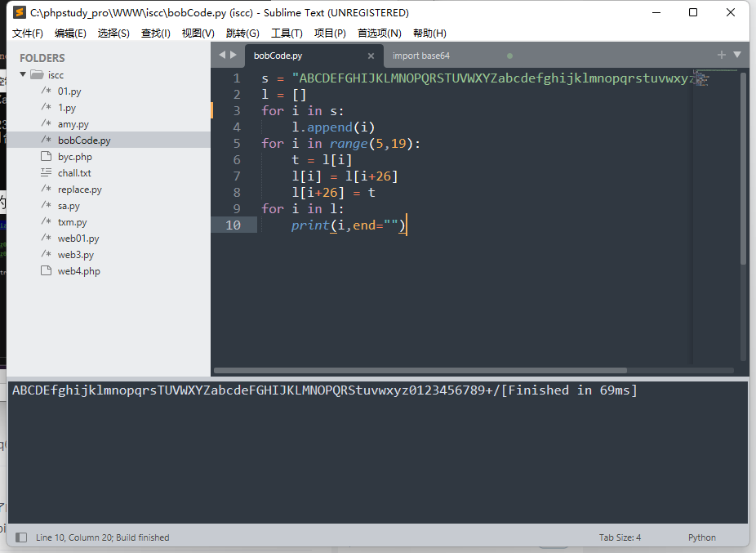This screenshot has width=756, height=553.
Task: Select bobCode.py in the folder list
Action: [x=109, y=140]
